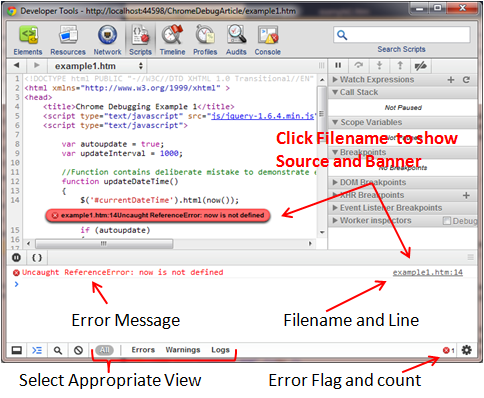
Task: Click the example1.htm:14 source link
Action: (428, 272)
